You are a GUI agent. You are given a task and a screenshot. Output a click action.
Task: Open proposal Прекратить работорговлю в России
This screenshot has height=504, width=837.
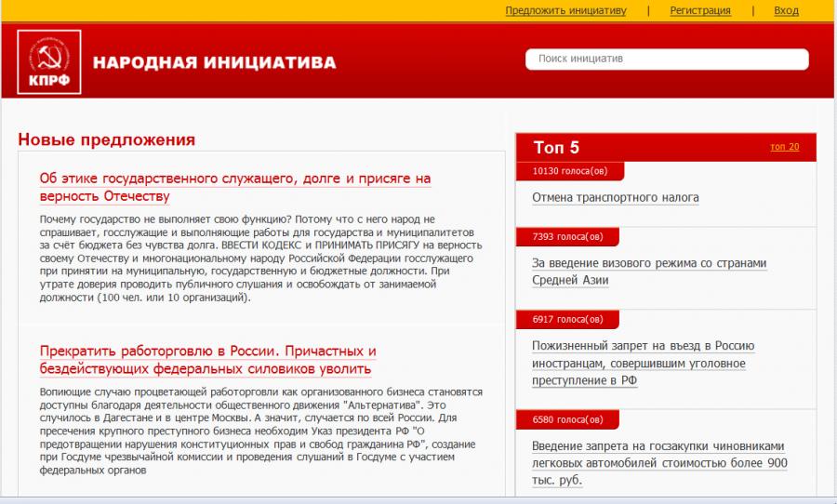click(207, 360)
